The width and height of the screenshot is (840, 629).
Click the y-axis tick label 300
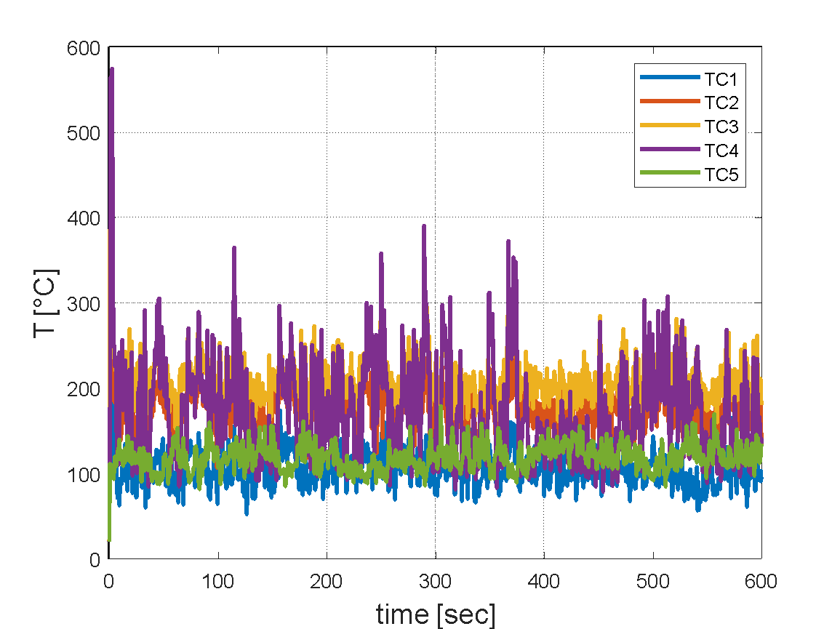click(84, 304)
